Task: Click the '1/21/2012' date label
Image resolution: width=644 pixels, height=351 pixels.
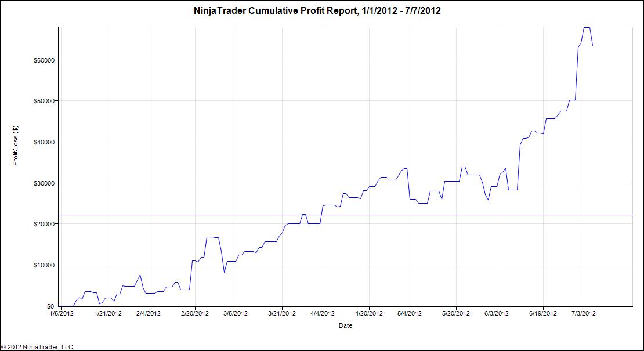Action: click(x=108, y=313)
